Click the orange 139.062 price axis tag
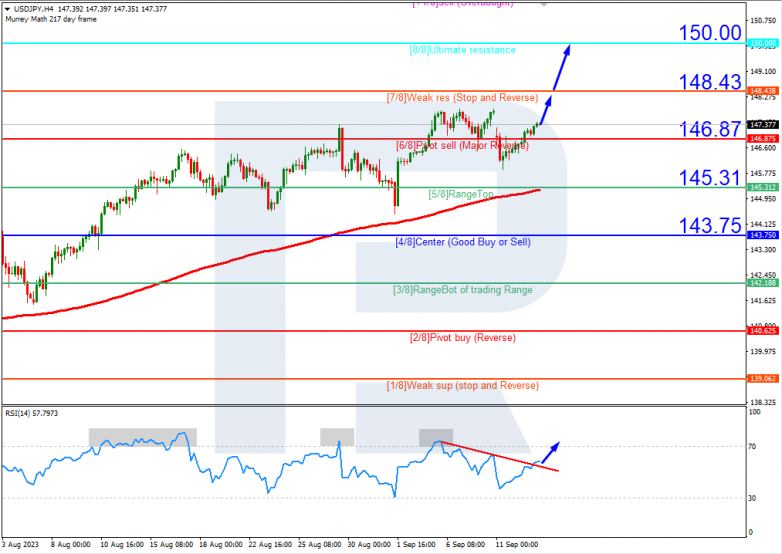 763,378
